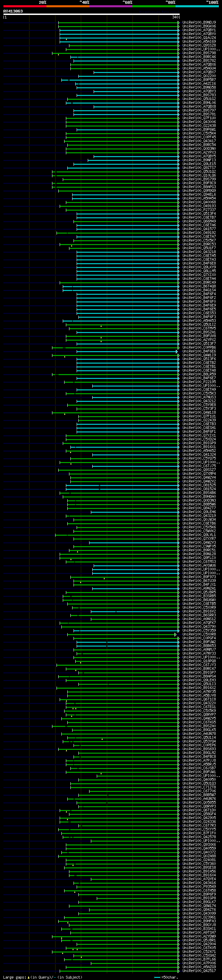Open the UniRef100_Q41324 hit
The height and width of the screenshot is (980, 222).
point(199,454)
